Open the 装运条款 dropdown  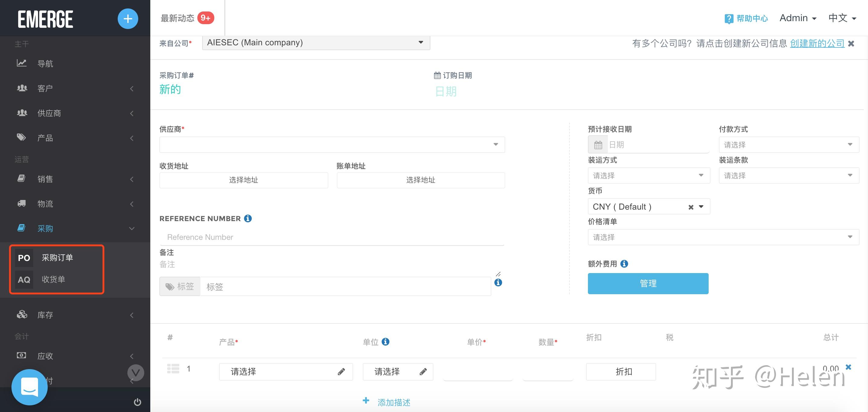pos(789,176)
